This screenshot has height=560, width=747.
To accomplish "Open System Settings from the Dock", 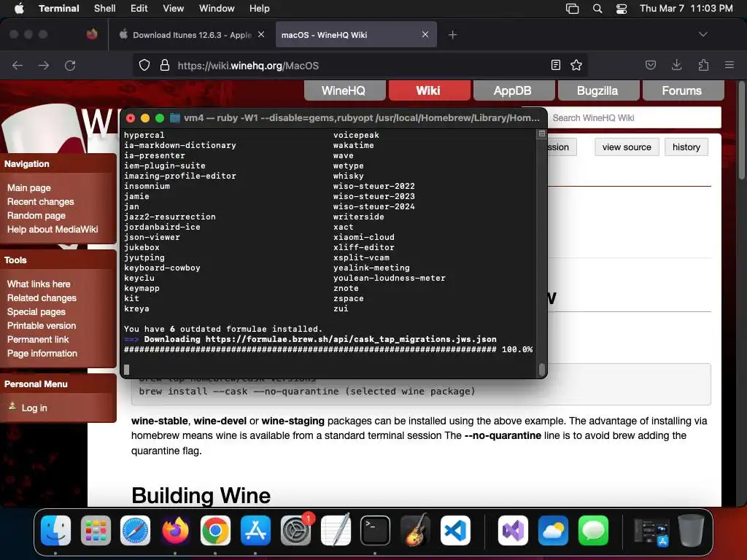I will pyautogui.click(x=296, y=530).
